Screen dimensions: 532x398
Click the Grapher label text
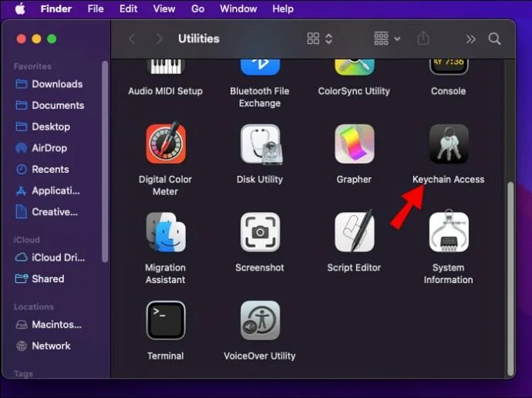tap(354, 180)
